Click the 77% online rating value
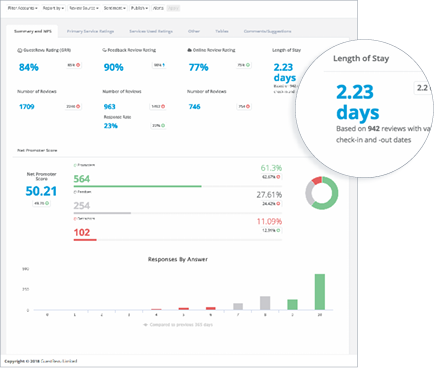 click(199, 67)
